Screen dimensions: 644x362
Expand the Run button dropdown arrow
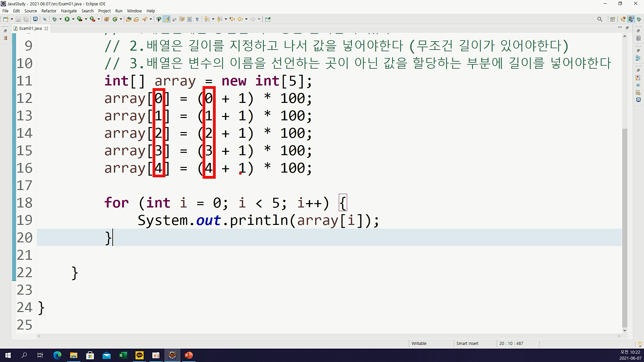(x=73, y=19)
